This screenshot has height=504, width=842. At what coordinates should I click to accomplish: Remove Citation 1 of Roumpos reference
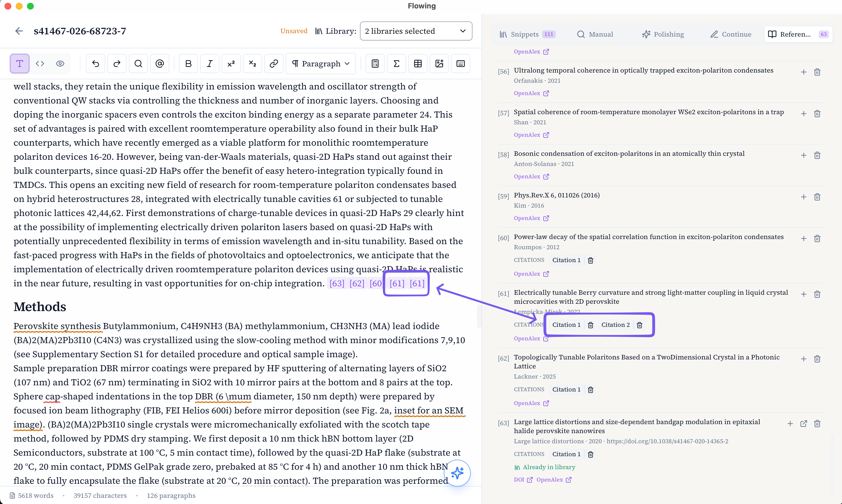(591, 260)
